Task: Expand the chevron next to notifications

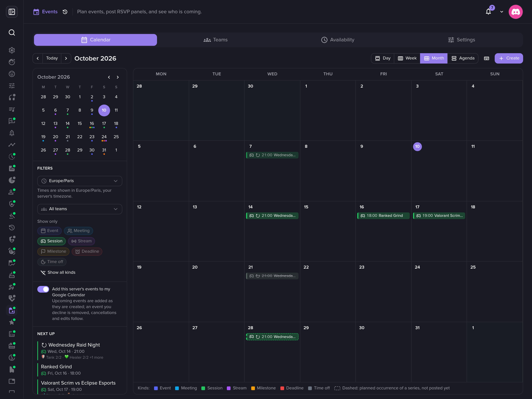Action: pos(502,12)
